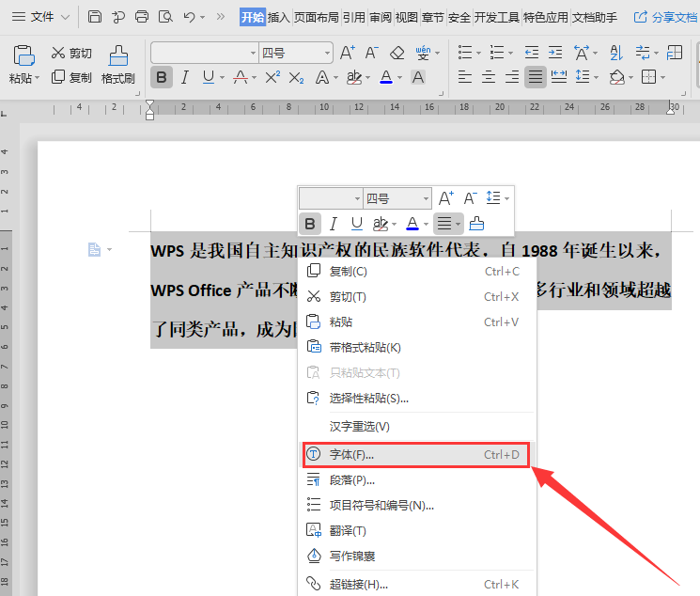The width and height of the screenshot is (700, 596).
Task: Open the Paste (粘贴) dropdown arrow
Action: 37,78
